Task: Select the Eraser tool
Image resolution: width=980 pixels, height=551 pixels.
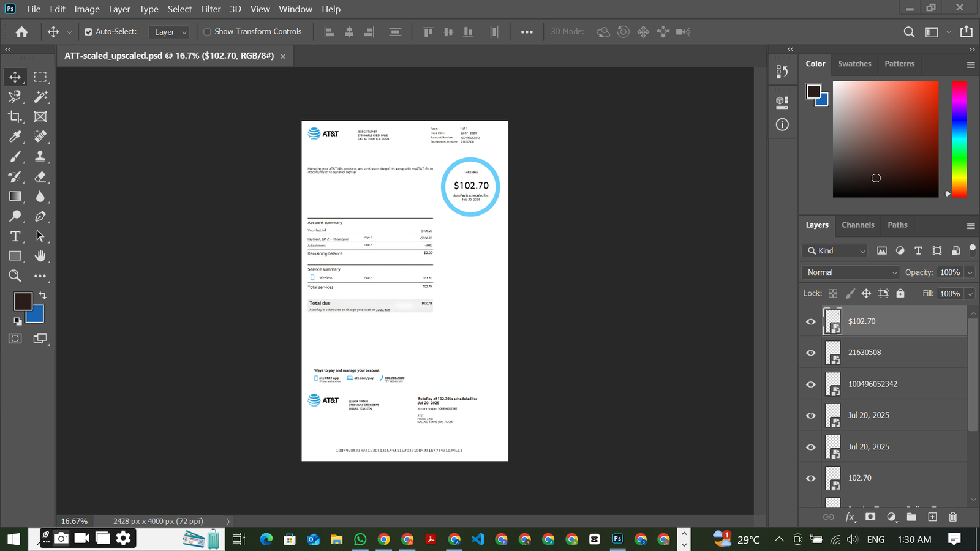Action: (x=40, y=176)
